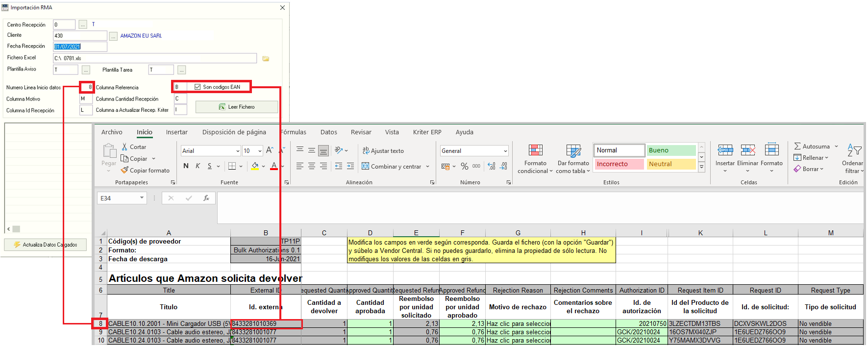Increase font size with the large A icon

270,150
